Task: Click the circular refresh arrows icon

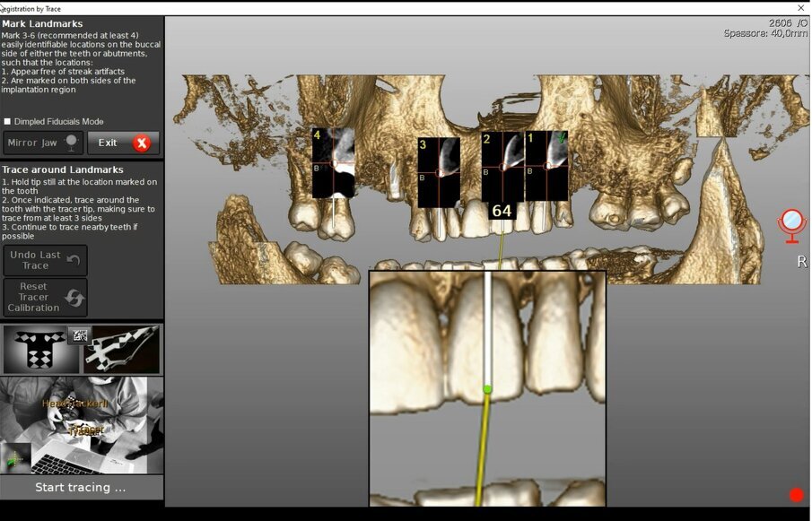Action: coord(74,298)
